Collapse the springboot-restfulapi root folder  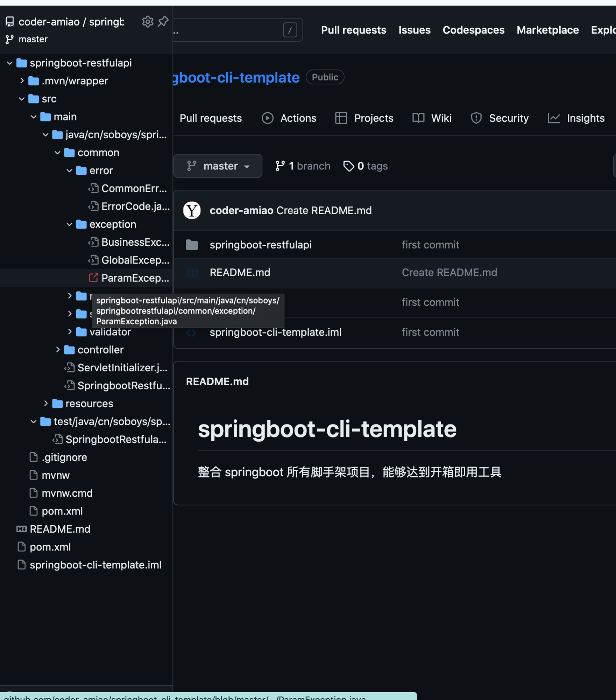point(10,63)
